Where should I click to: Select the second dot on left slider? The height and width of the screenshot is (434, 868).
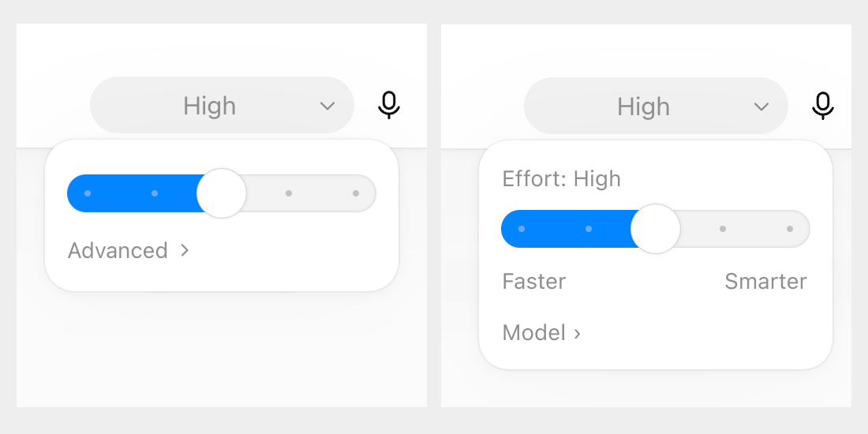pos(155,193)
